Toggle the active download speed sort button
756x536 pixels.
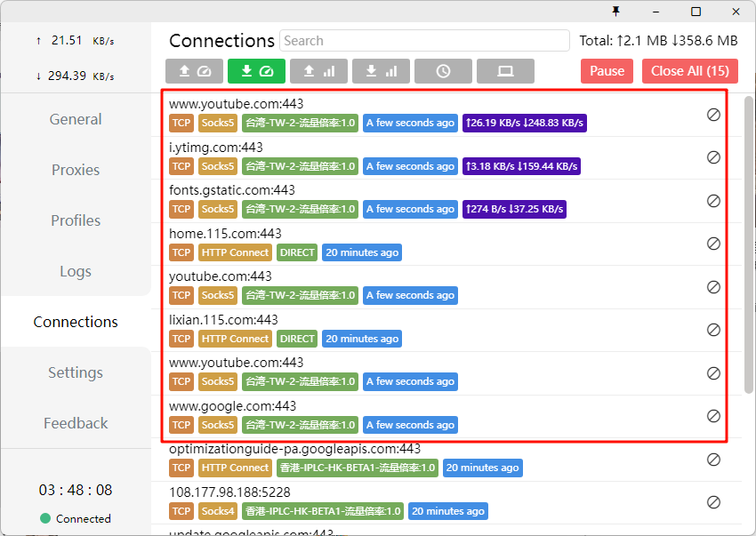coord(256,71)
